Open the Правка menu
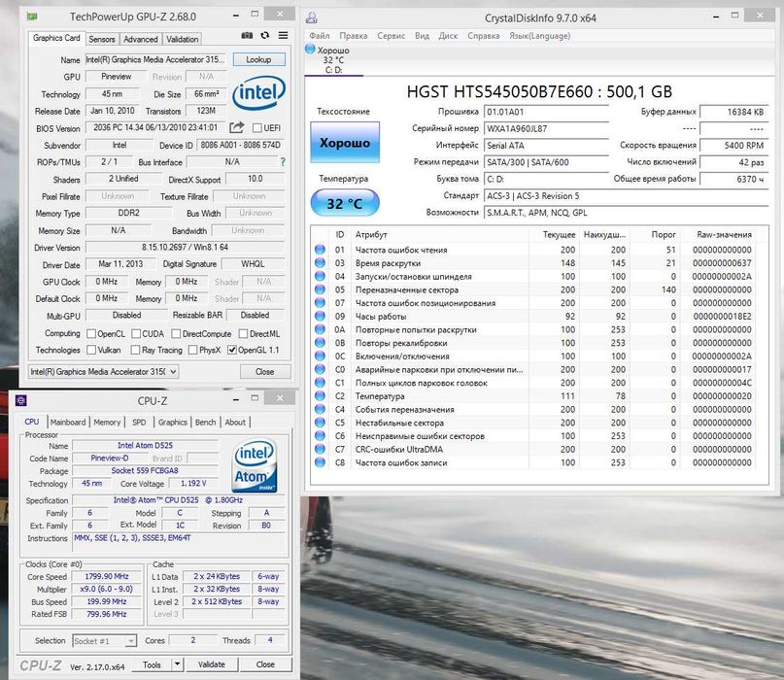The width and height of the screenshot is (784, 680). (x=353, y=36)
